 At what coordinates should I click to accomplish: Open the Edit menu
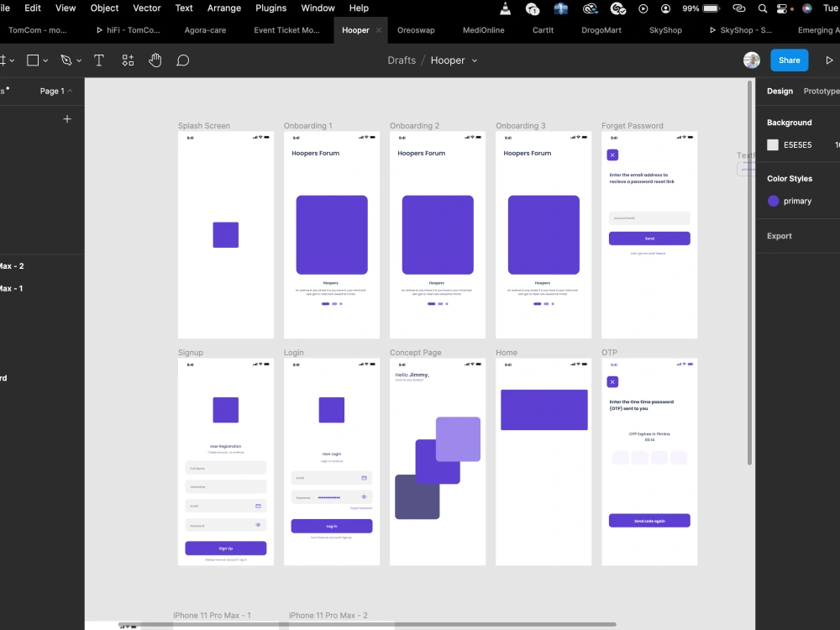pos(33,8)
